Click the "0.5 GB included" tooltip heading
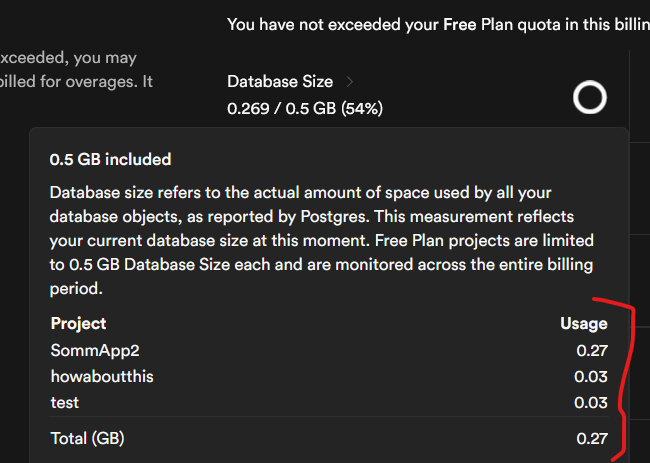 (110, 159)
